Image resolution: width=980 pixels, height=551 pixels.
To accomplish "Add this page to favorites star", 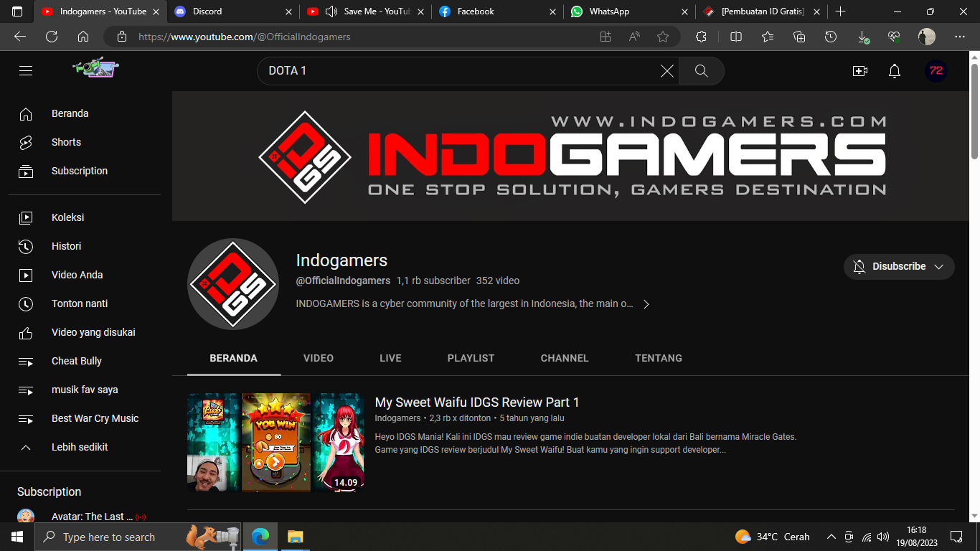I will coord(663,37).
